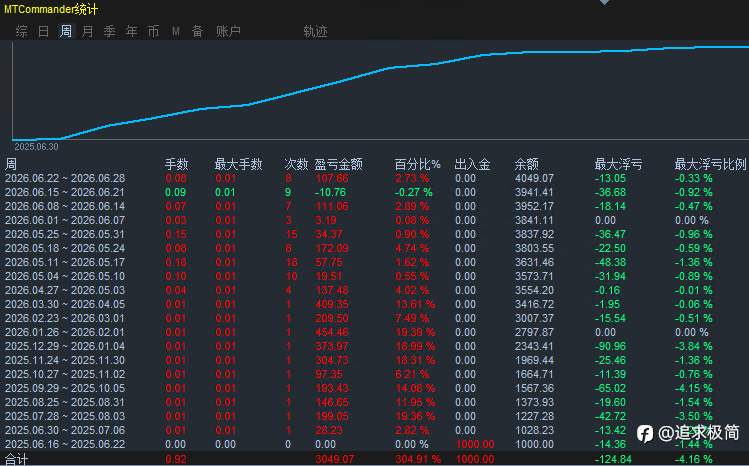Click balance value 4049.07
This screenshot has width=749, height=466.
[x=534, y=178]
